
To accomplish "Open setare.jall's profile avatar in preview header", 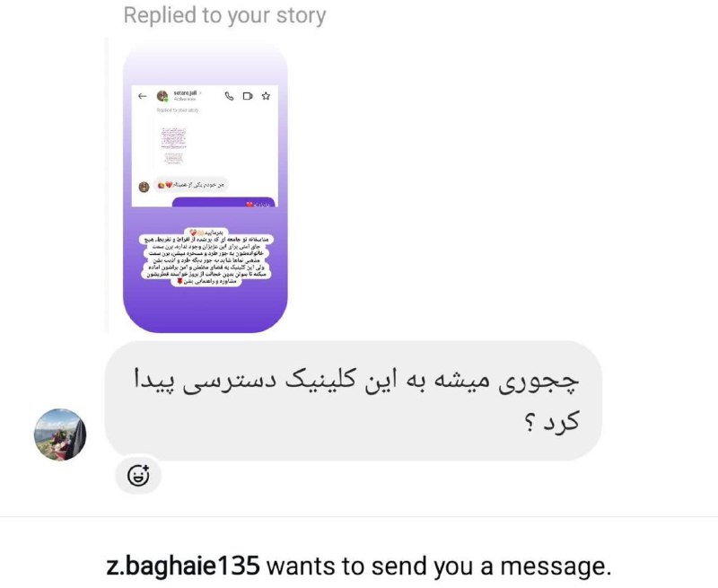I will pyautogui.click(x=162, y=96).
